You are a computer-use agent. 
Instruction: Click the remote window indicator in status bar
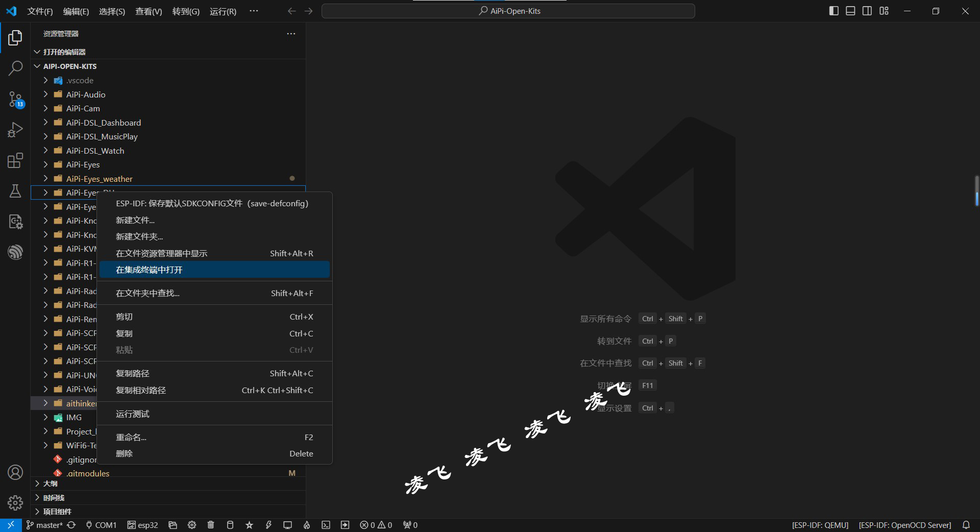click(x=11, y=525)
